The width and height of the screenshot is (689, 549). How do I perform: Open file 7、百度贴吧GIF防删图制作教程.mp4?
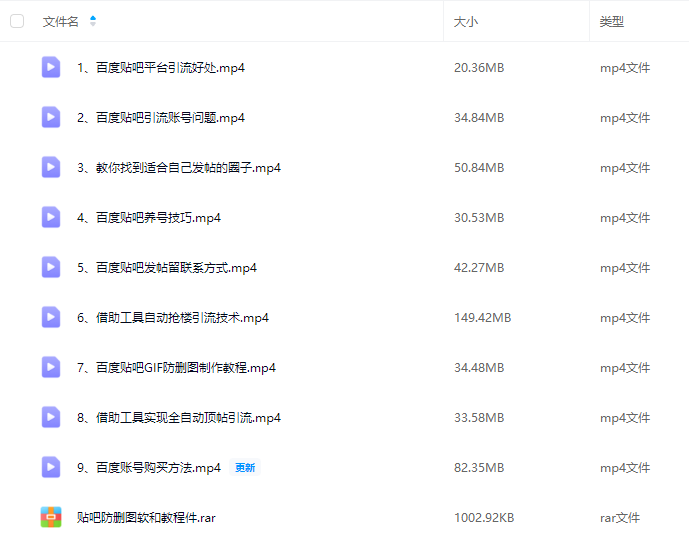click(176, 368)
